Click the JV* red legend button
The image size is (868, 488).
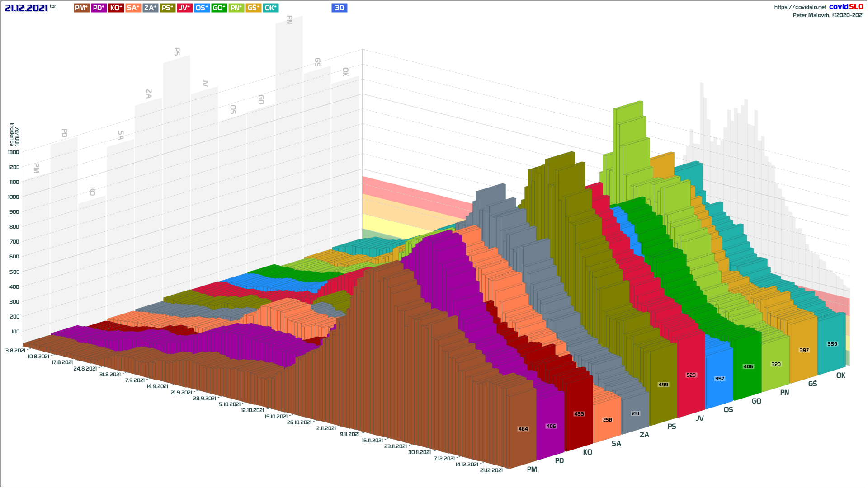184,8
